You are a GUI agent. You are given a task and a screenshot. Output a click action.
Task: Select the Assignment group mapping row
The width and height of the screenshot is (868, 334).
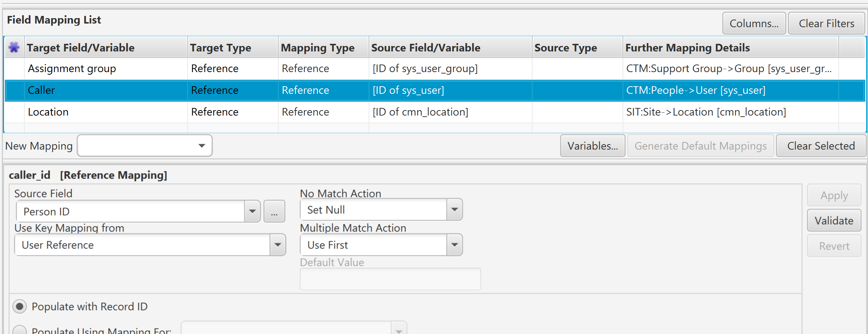tap(435, 68)
